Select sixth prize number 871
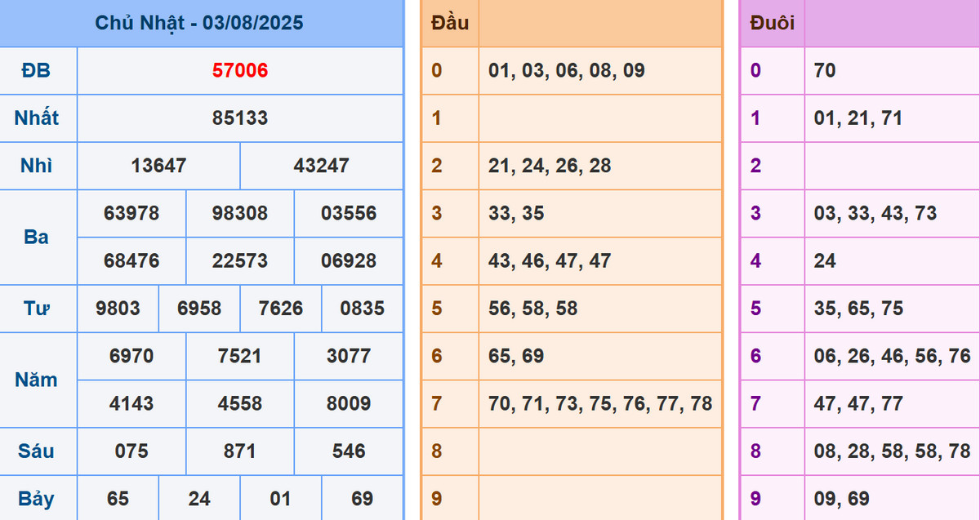The height and width of the screenshot is (520, 980). point(240,451)
